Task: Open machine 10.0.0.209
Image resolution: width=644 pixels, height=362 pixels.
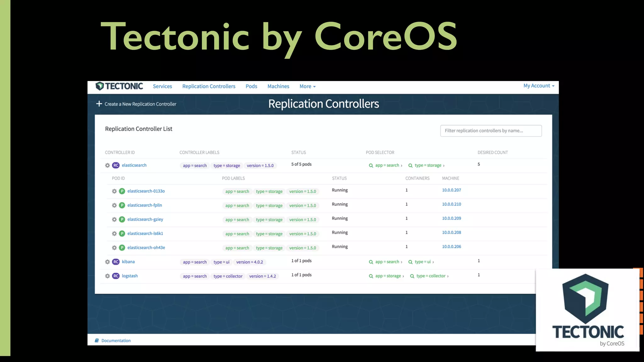Action: [452, 218]
